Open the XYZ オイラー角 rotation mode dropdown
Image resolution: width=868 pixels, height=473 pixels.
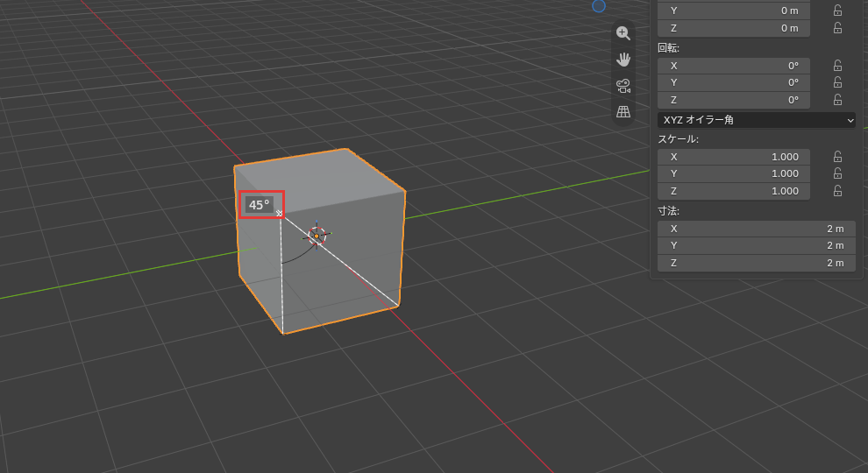[756, 119]
